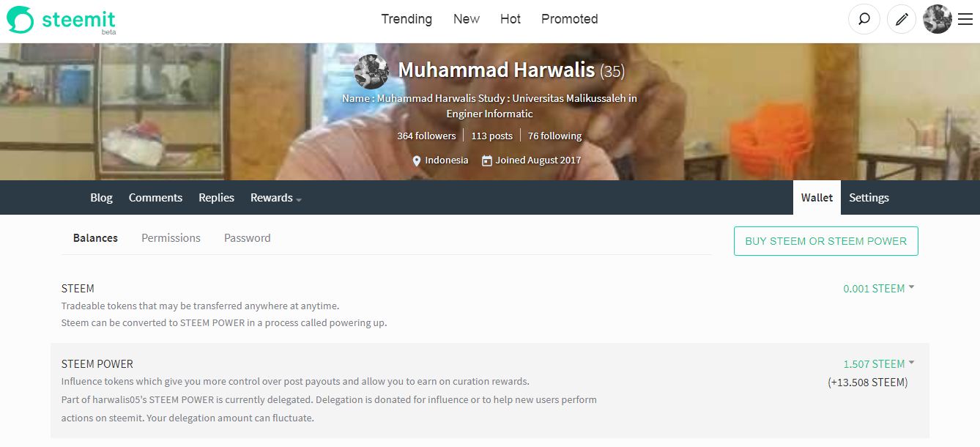Open the Promoted posts page
This screenshot has width=980, height=447.
[570, 19]
